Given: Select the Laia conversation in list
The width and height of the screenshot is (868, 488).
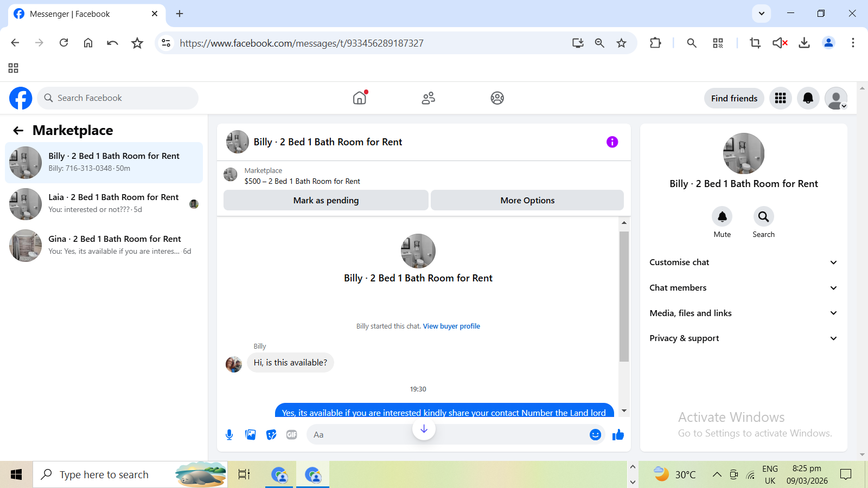Looking at the screenshot, I should click(104, 204).
